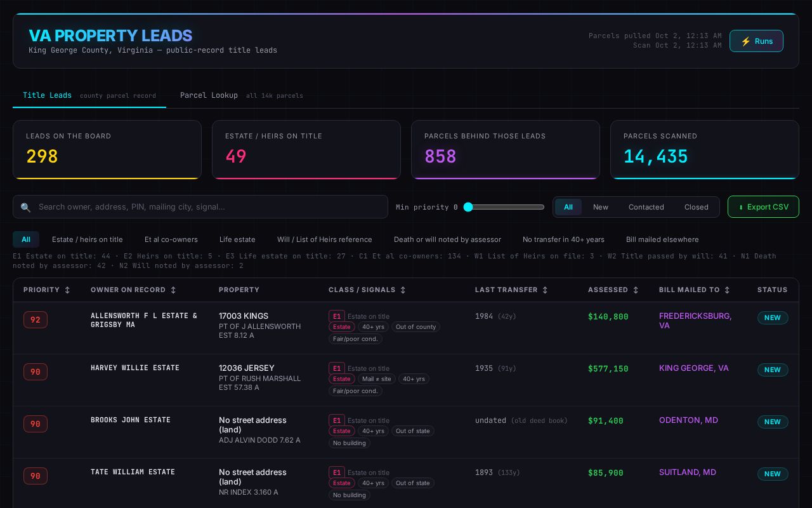Select the All signals chip
Screen dimensions: 812x508
coord(26,239)
